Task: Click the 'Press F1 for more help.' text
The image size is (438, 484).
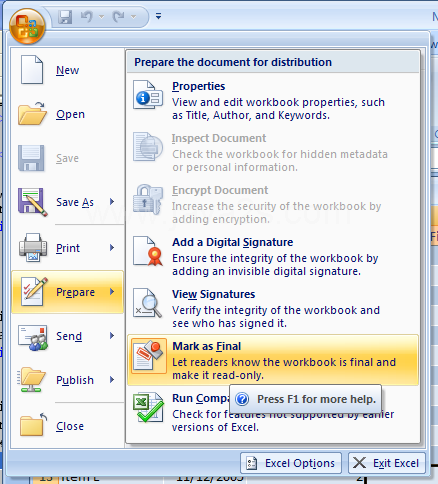Action: point(316,399)
